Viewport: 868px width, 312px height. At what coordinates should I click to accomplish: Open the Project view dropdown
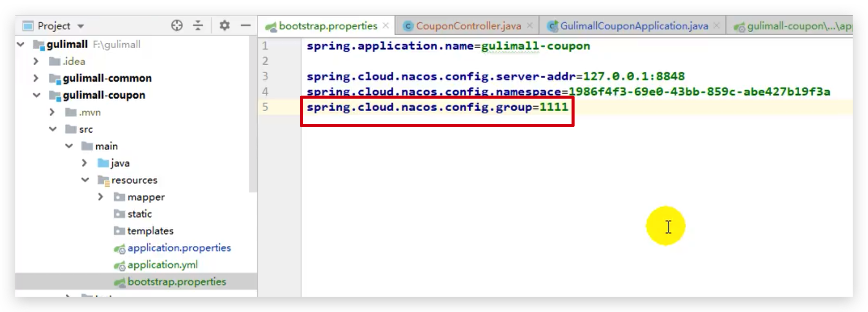[81, 26]
